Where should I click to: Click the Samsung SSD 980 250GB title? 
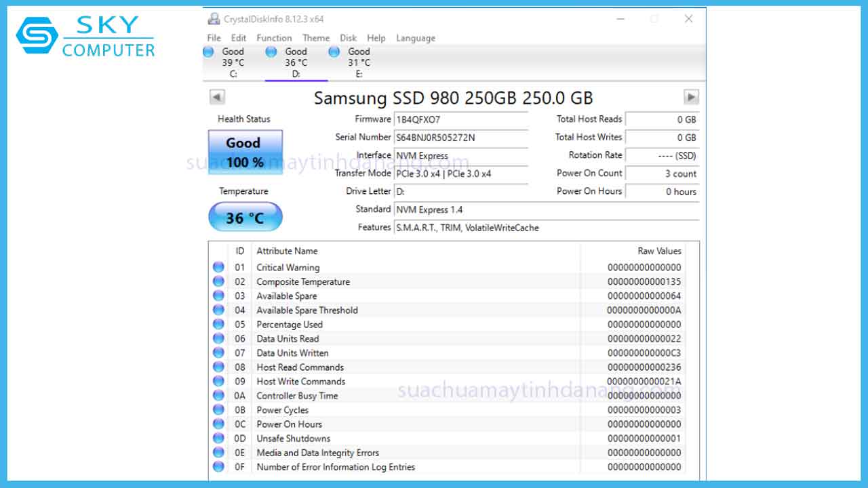click(454, 98)
